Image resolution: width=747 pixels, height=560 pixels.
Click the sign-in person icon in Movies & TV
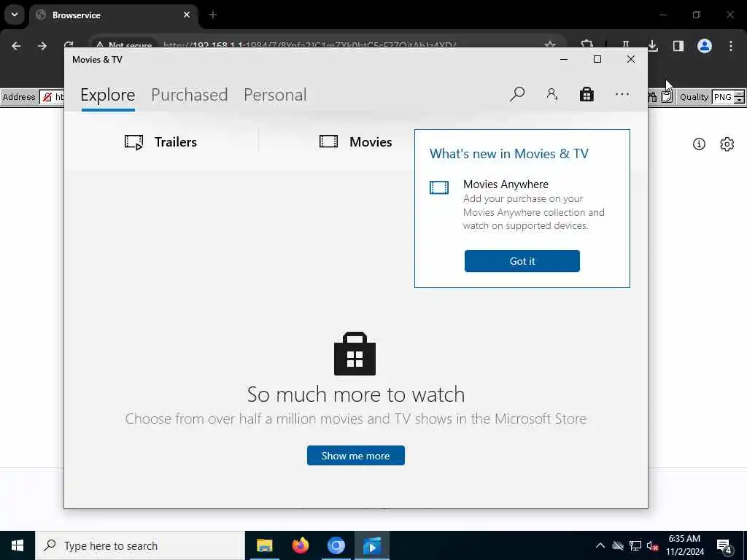pos(552,94)
